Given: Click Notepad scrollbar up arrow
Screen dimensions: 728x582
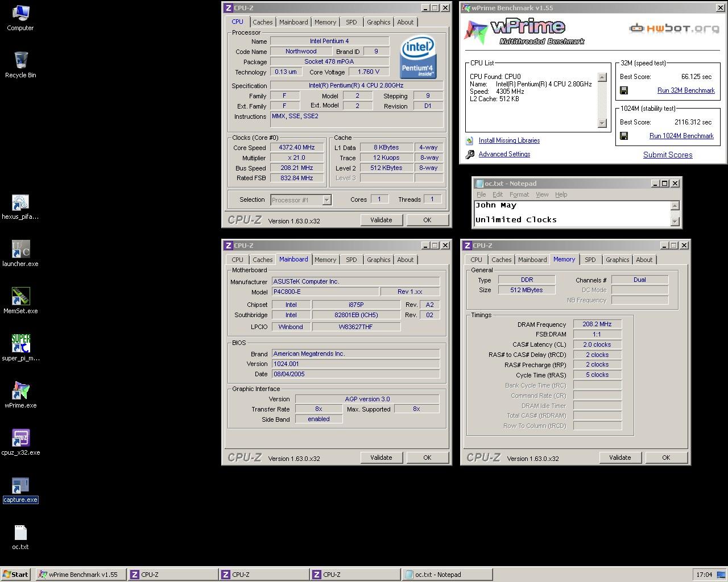Looking at the screenshot, I should pos(675,206).
